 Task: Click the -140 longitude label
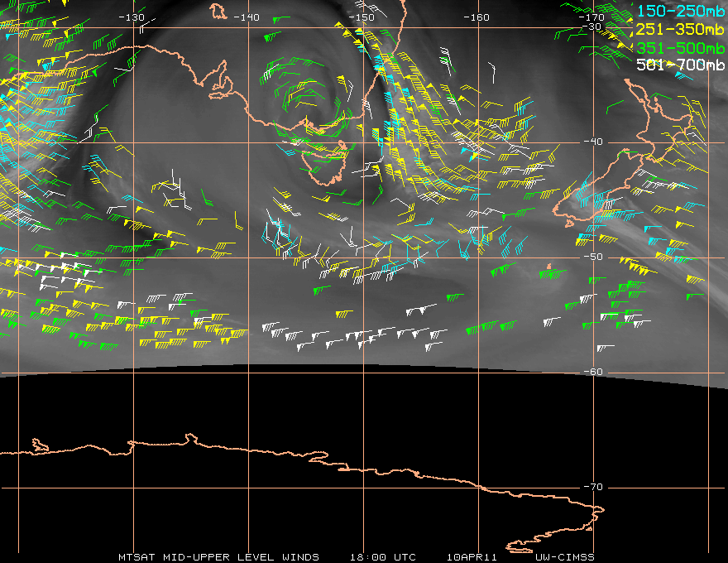tap(246, 17)
